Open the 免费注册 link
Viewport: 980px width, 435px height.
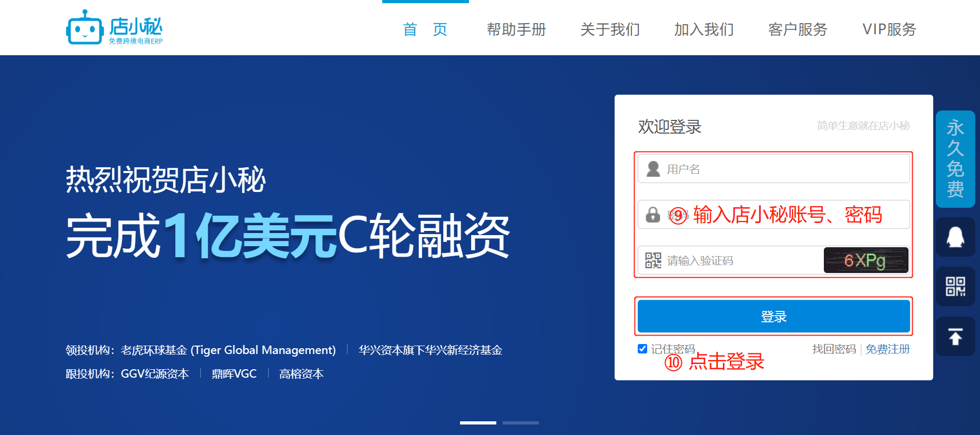(x=887, y=349)
